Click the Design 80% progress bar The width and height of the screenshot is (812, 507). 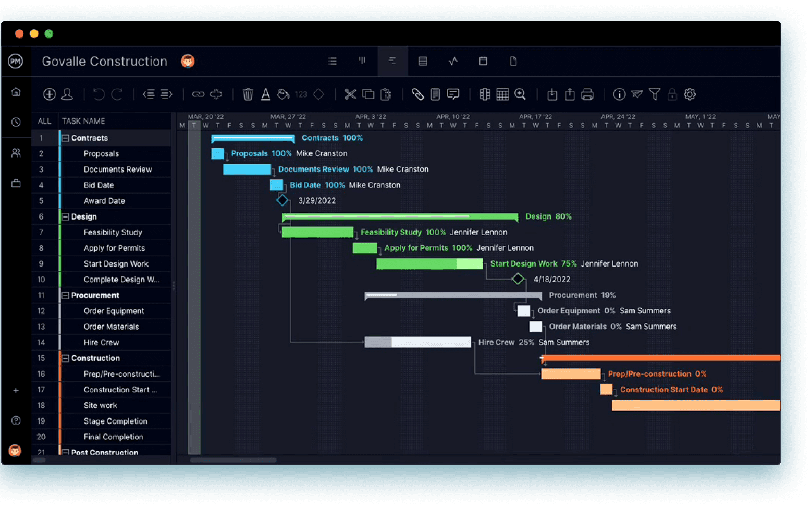[400, 216]
